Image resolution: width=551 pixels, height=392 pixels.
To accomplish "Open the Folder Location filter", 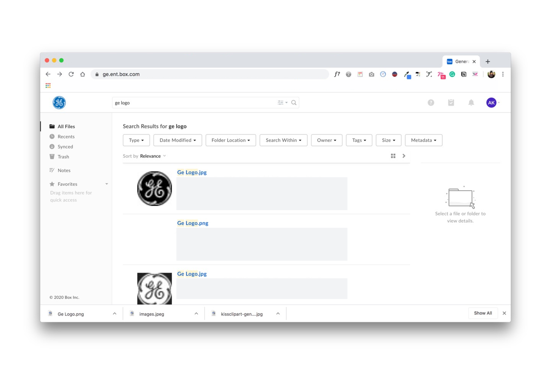I will pos(231,140).
